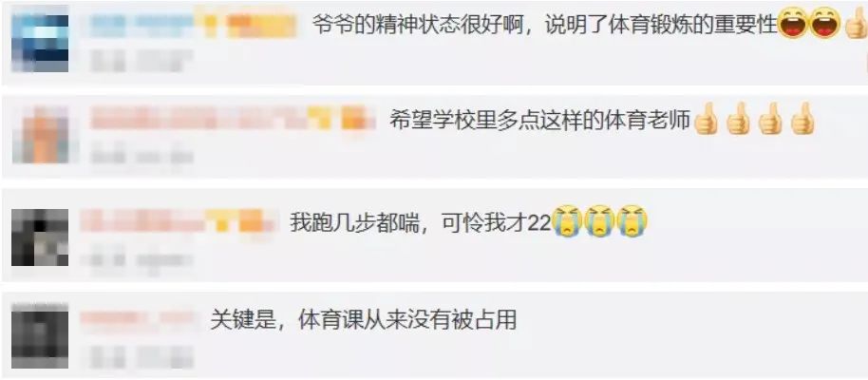Click the second laughing emoji in top comment
Screen dimensions: 868x380
[825, 23]
